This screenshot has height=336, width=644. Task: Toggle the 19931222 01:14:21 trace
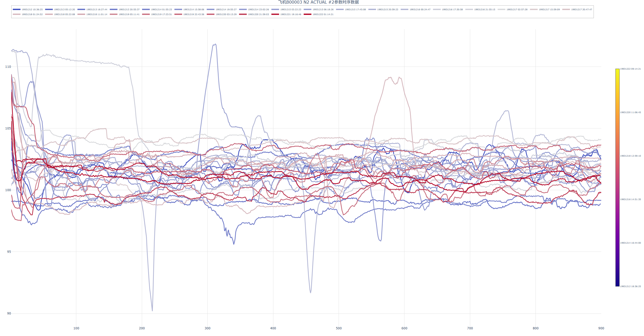pos(323,14)
